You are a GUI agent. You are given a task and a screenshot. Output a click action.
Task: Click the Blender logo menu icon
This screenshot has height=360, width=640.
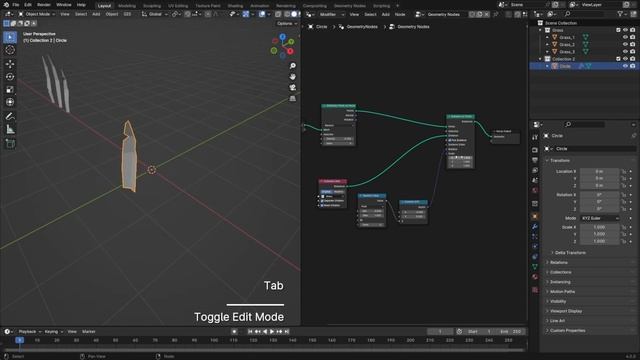tap(6, 5)
